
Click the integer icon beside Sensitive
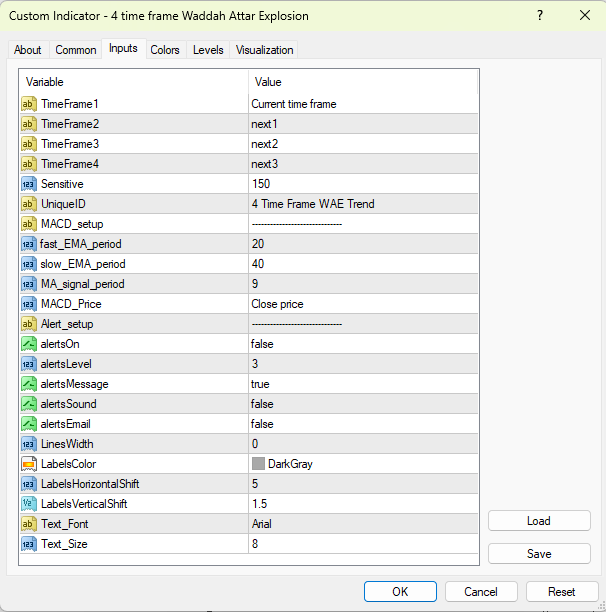[x=29, y=184]
